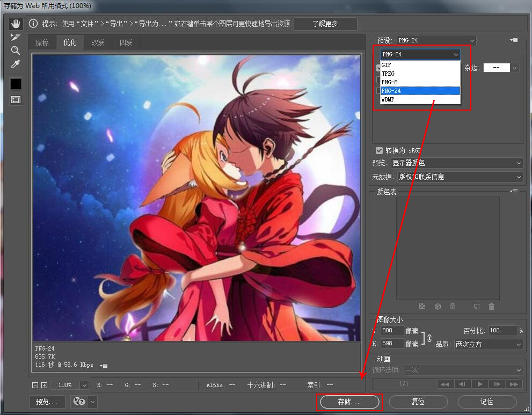532x415 pixels.
Task: Select the Eyedropper tool
Action: (16, 64)
